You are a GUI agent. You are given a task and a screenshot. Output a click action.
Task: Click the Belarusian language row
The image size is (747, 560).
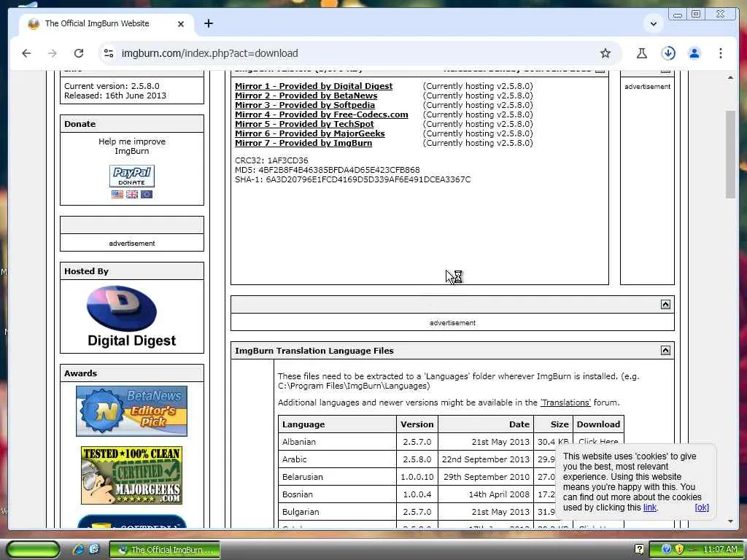pos(451,477)
